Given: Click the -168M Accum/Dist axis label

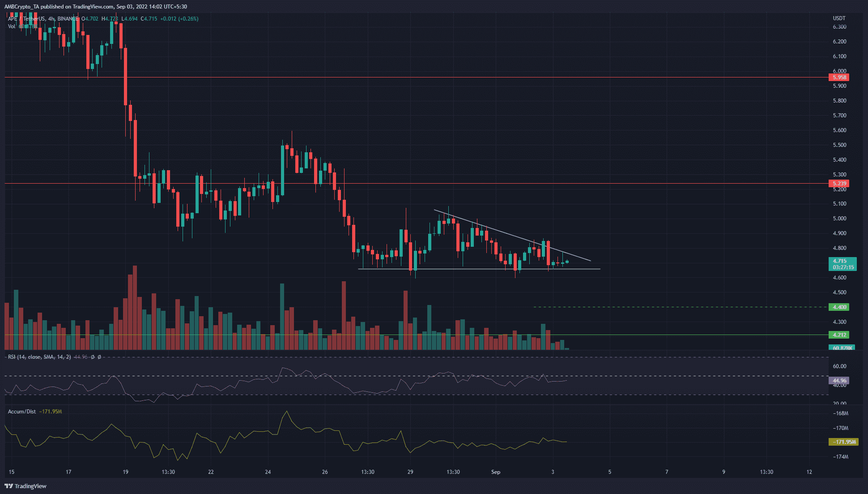Looking at the screenshot, I should point(841,413).
